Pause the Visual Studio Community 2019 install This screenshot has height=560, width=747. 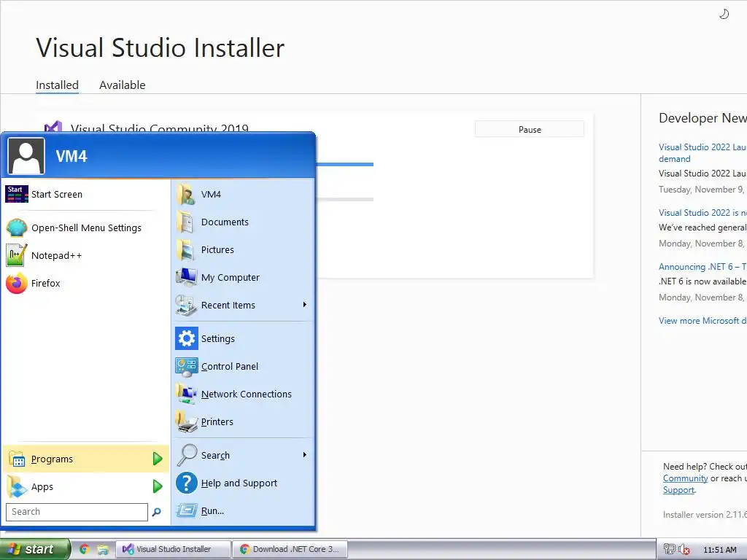coord(530,130)
